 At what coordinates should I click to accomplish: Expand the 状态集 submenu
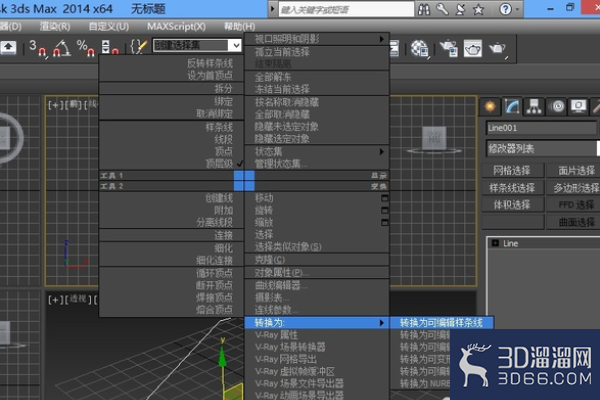click(x=316, y=152)
